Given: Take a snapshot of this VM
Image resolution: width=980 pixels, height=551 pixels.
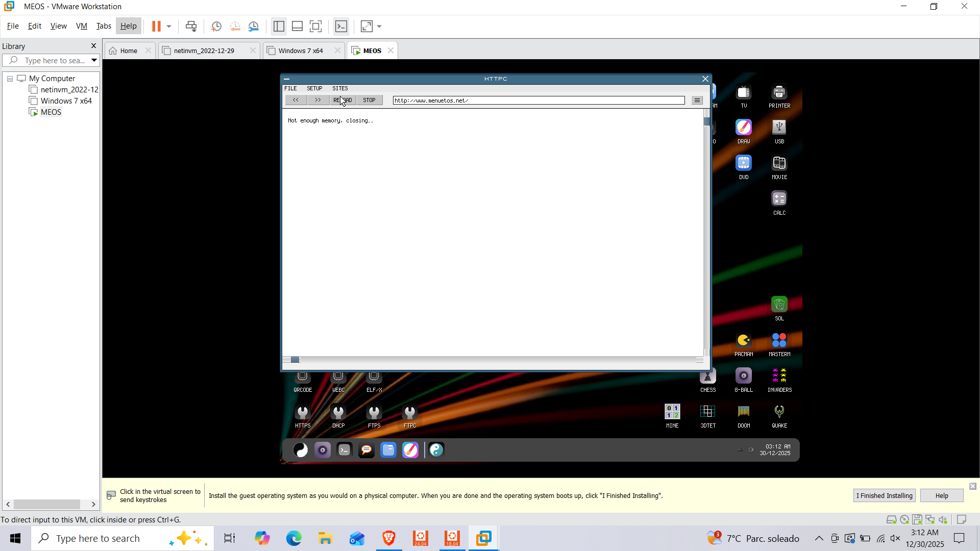Looking at the screenshot, I should point(216,26).
